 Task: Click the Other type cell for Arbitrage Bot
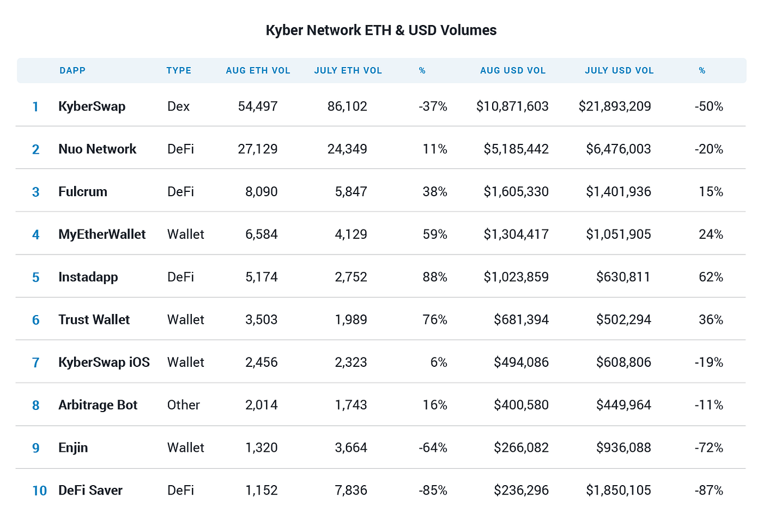[184, 405]
